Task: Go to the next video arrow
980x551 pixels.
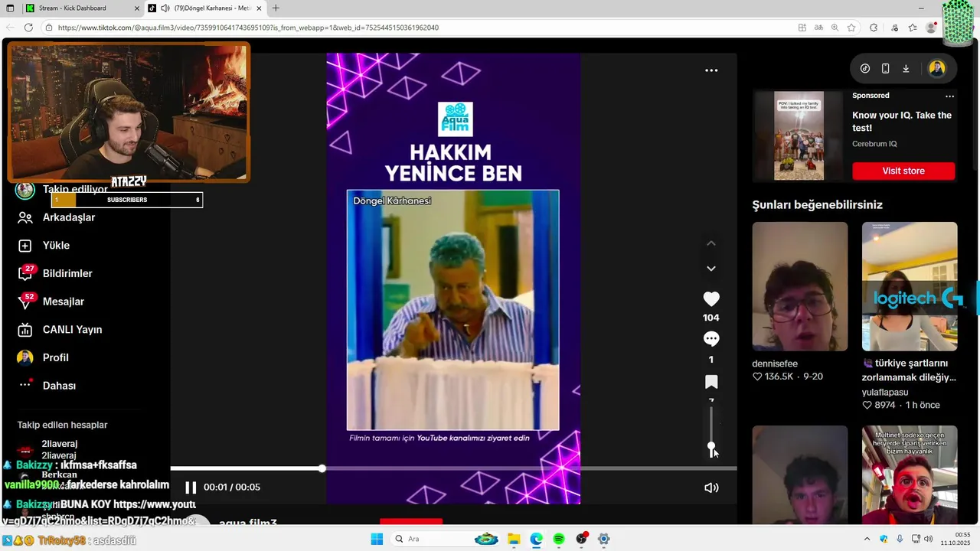Action: [711, 269]
